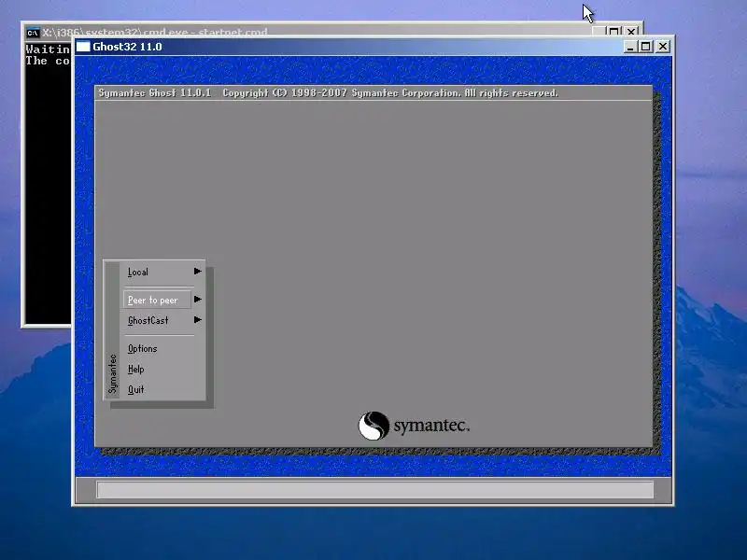Open the Local menu entry

[x=138, y=272]
